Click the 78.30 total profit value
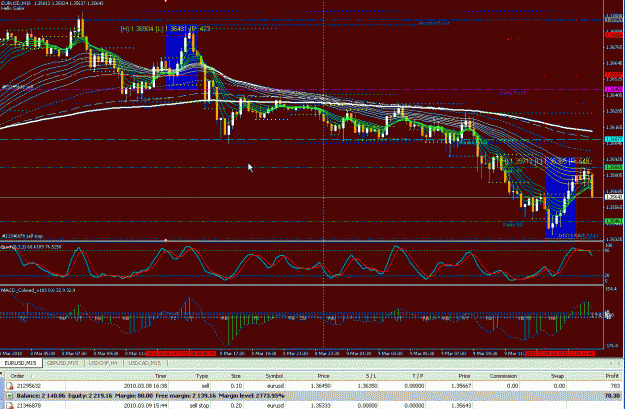 tap(612, 396)
